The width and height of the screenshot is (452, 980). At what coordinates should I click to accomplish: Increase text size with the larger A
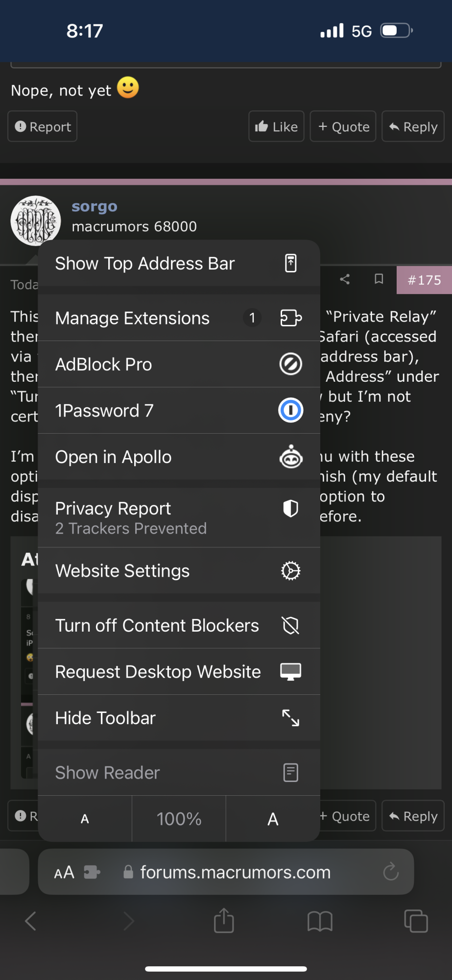[x=273, y=819]
